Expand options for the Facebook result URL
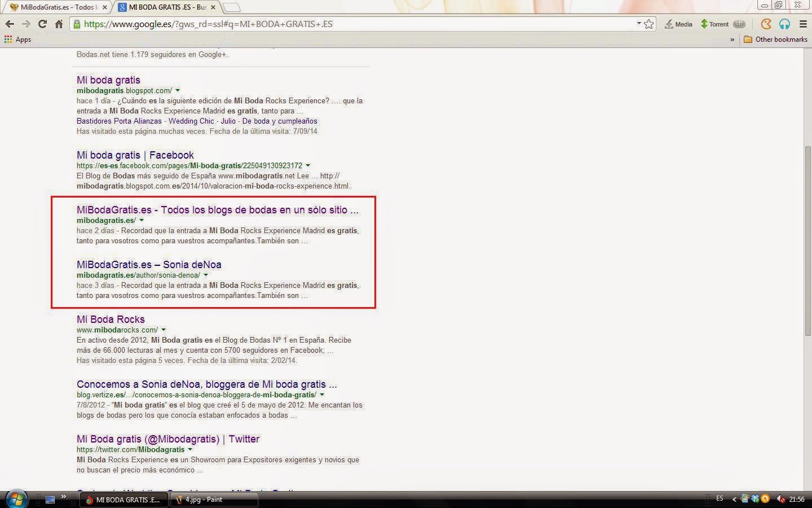This screenshot has height=508, width=812. coord(308,165)
